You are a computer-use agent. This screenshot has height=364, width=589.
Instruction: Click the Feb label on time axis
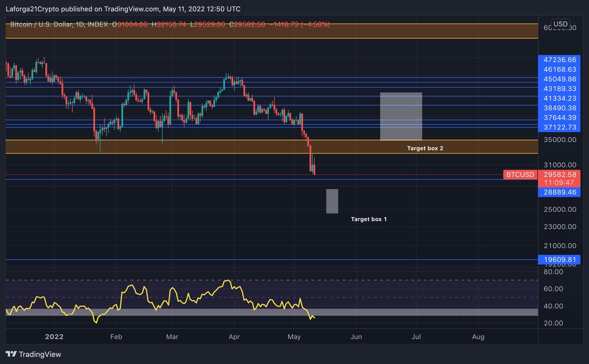(x=116, y=337)
